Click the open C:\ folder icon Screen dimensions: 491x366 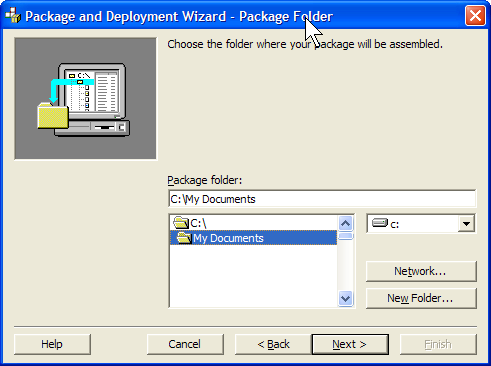point(181,223)
